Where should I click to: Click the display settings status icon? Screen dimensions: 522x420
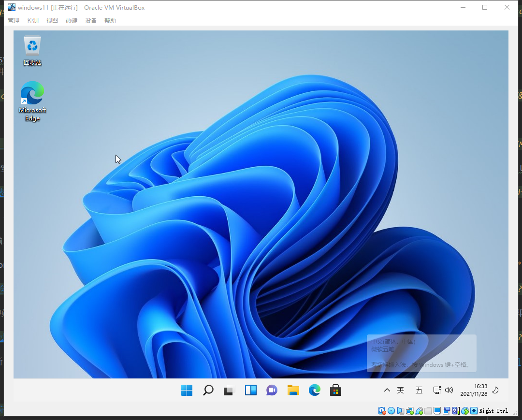click(x=437, y=411)
